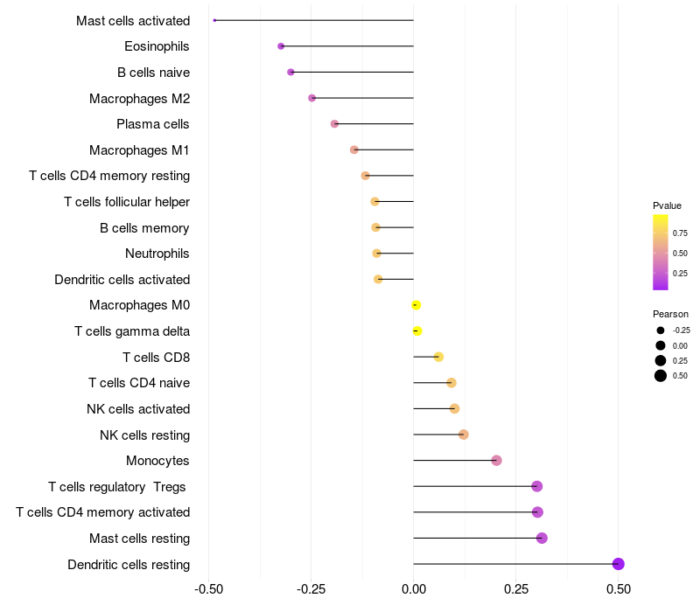
Task: Select the 0.00 Pearson legend circle
Action: [661, 345]
